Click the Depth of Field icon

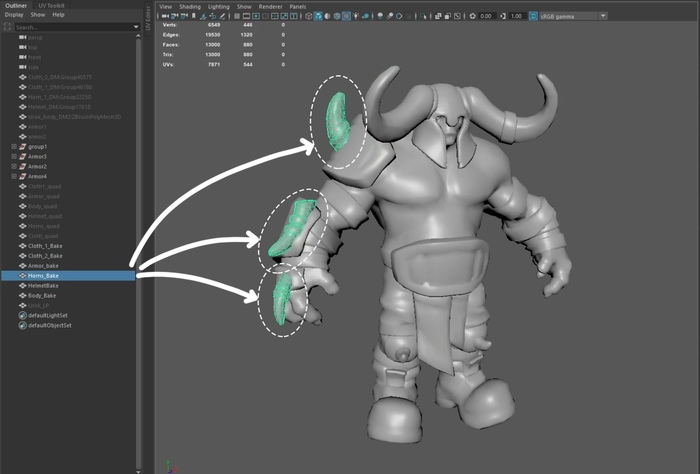click(408, 16)
